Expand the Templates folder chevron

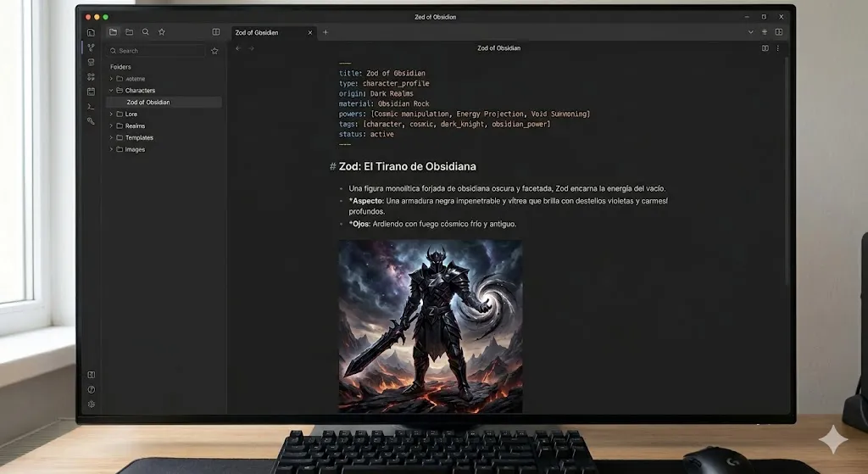click(x=111, y=137)
